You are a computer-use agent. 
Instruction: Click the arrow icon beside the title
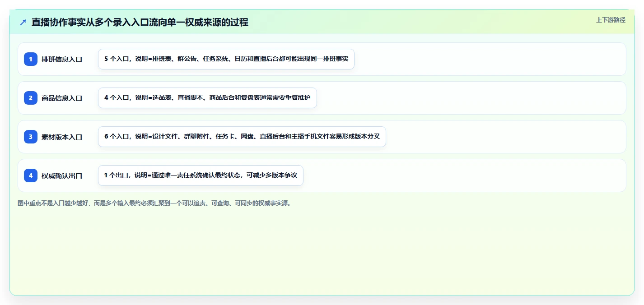(23, 23)
